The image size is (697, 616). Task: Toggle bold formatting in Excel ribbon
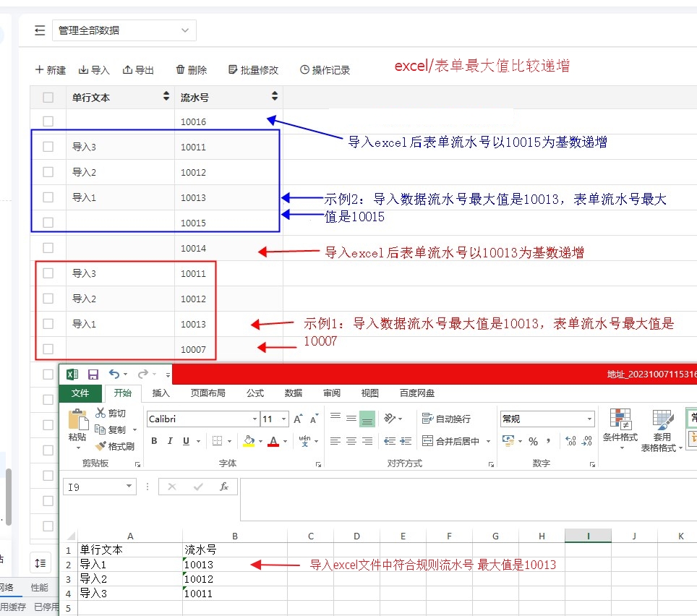click(x=154, y=441)
